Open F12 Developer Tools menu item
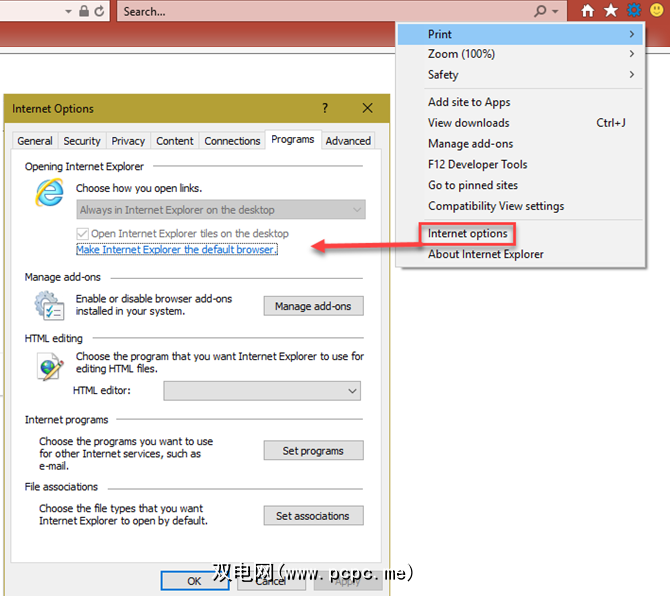The height and width of the screenshot is (596, 670). (520, 164)
